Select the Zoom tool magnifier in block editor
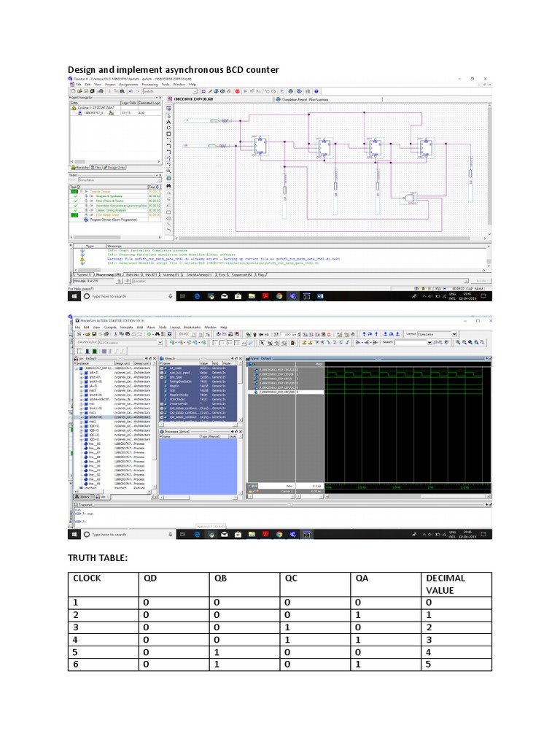 (x=168, y=171)
